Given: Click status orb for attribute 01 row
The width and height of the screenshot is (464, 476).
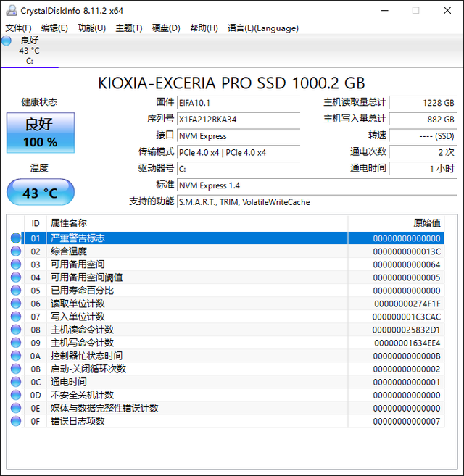Looking at the screenshot, I should coord(16,238).
